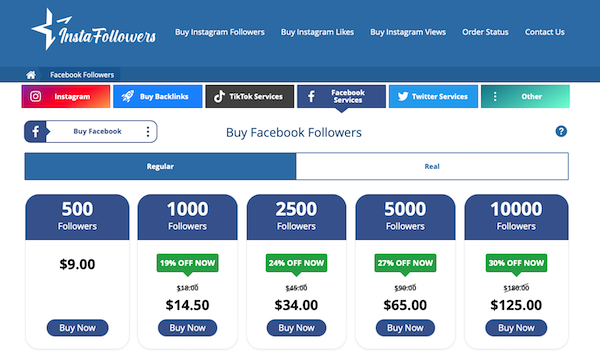The height and width of the screenshot is (360, 600).
Task: Open the help question mark icon
Action: pos(561,132)
